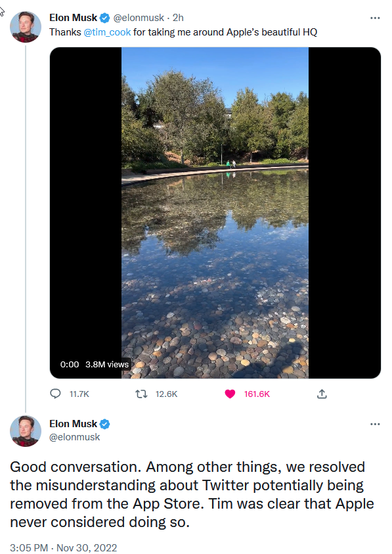This screenshot has height=554, width=392.
Task: Open the @tim_cook mention link
Action: (107, 32)
